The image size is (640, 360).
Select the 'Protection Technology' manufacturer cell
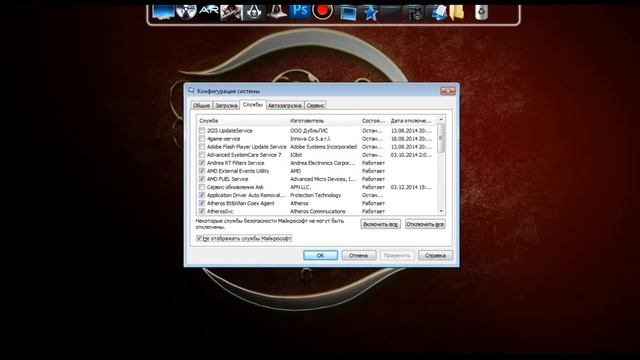(x=316, y=195)
